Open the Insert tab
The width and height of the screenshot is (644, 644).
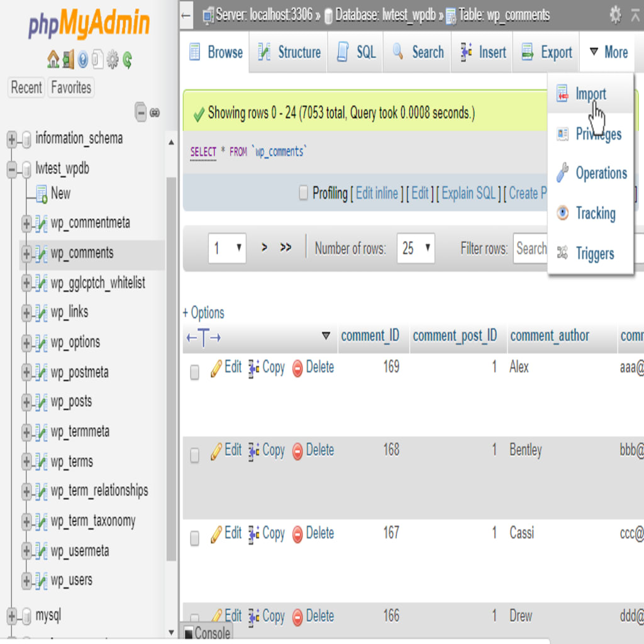[x=482, y=52]
